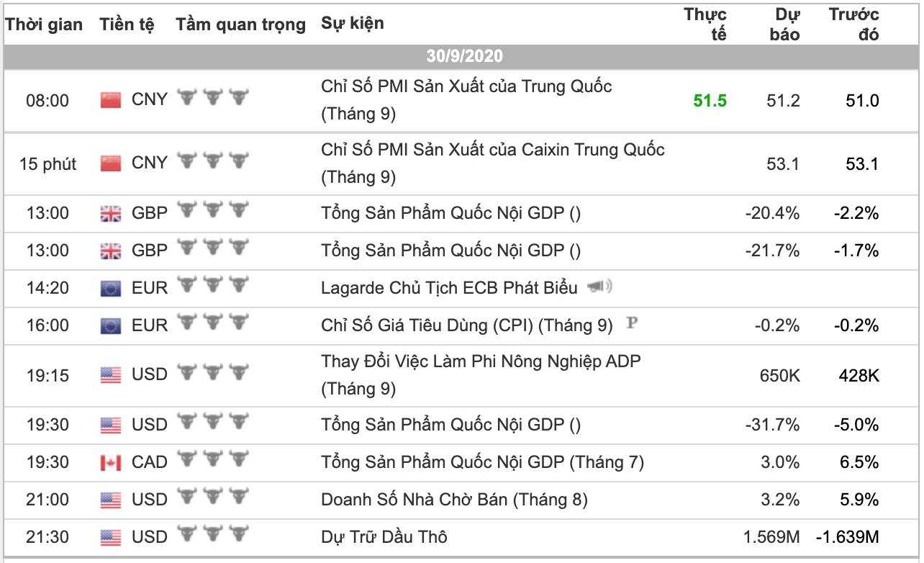
Task: Click the Canada flag on the CAD row
Action: [111, 462]
